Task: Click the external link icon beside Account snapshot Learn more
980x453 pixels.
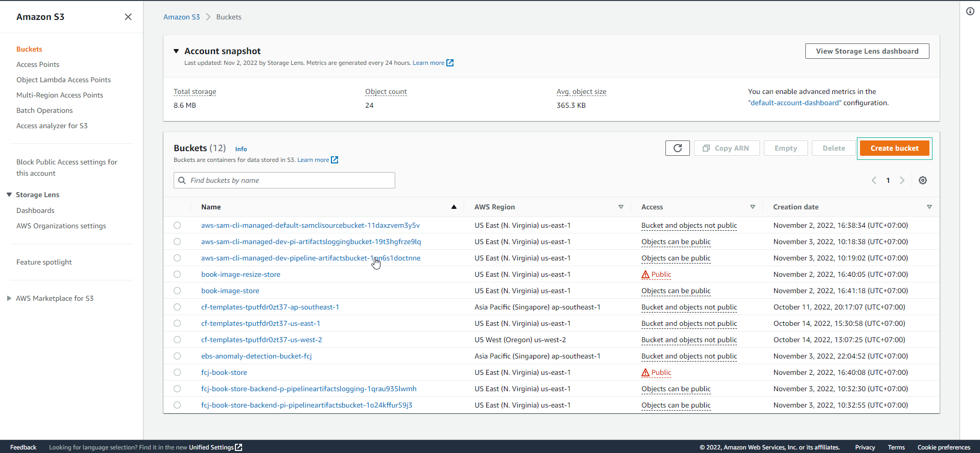Action: pos(450,63)
